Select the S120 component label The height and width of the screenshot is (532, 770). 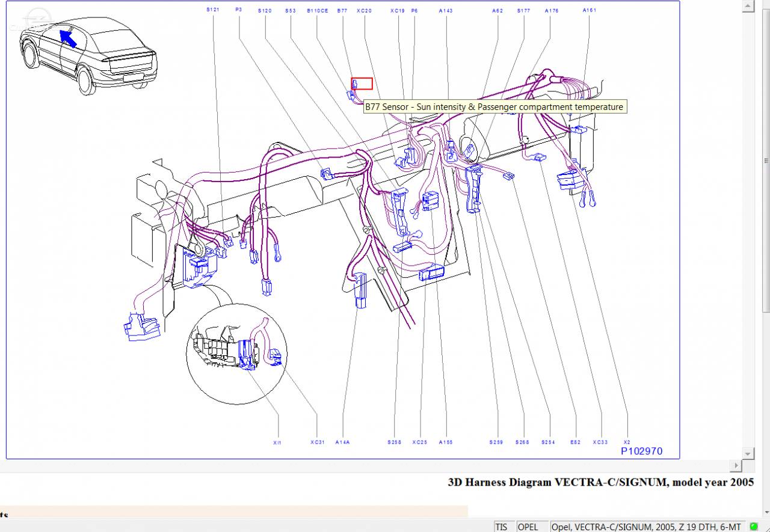[x=265, y=10]
